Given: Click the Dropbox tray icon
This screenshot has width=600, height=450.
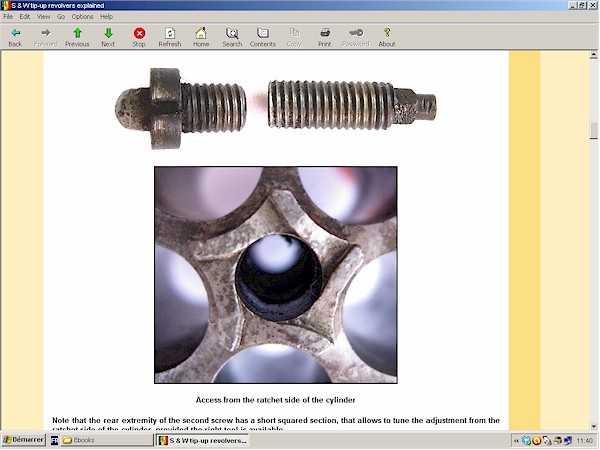Looking at the screenshot, I should [527, 441].
